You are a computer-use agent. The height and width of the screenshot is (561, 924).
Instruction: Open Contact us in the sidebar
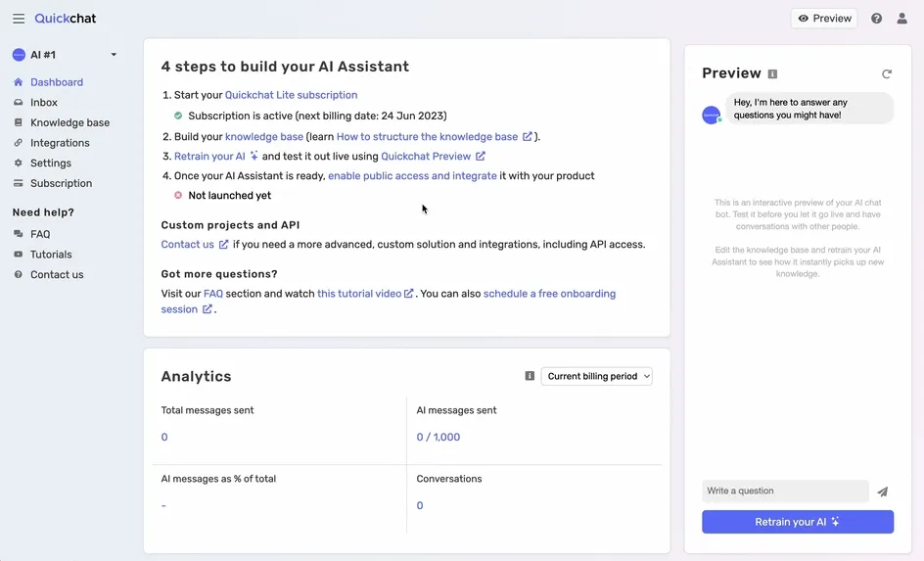[57, 274]
